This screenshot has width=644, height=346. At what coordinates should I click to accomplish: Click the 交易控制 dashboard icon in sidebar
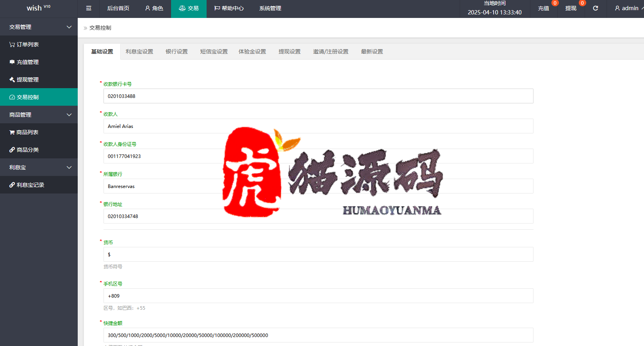click(x=12, y=97)
